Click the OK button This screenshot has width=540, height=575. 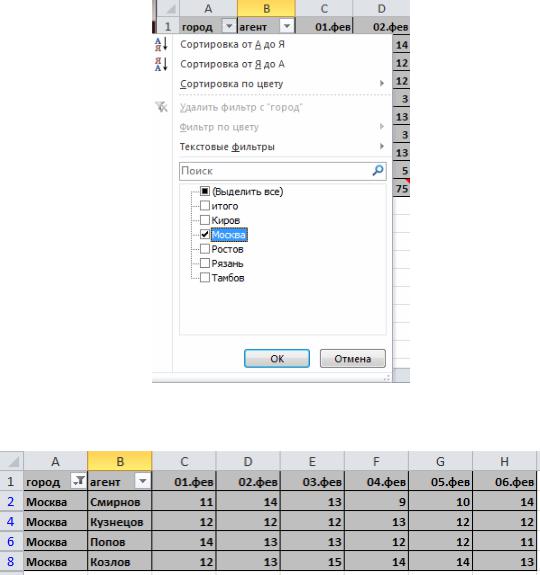click(277, 358)
